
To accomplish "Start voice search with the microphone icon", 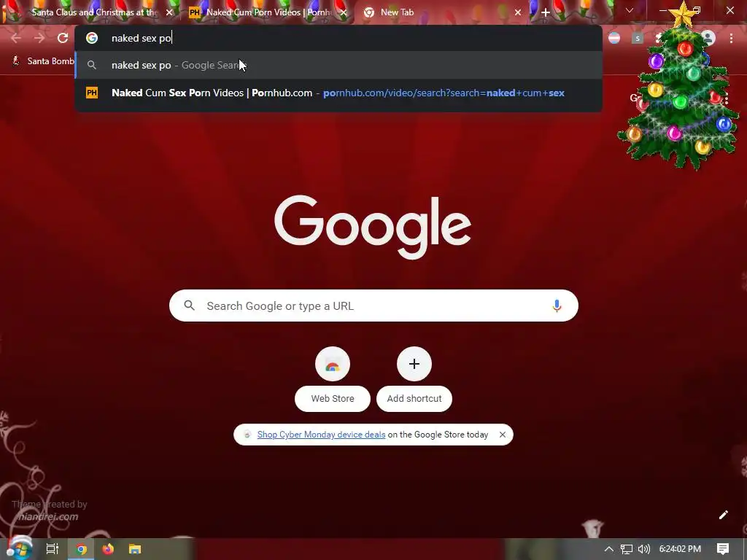I will point(557,306).
